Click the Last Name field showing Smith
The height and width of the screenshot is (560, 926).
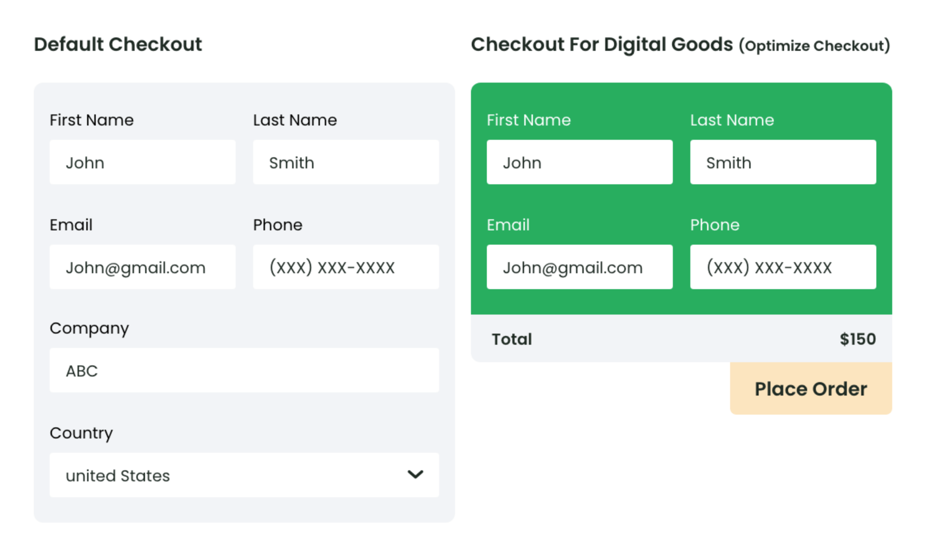coord(345,162)
